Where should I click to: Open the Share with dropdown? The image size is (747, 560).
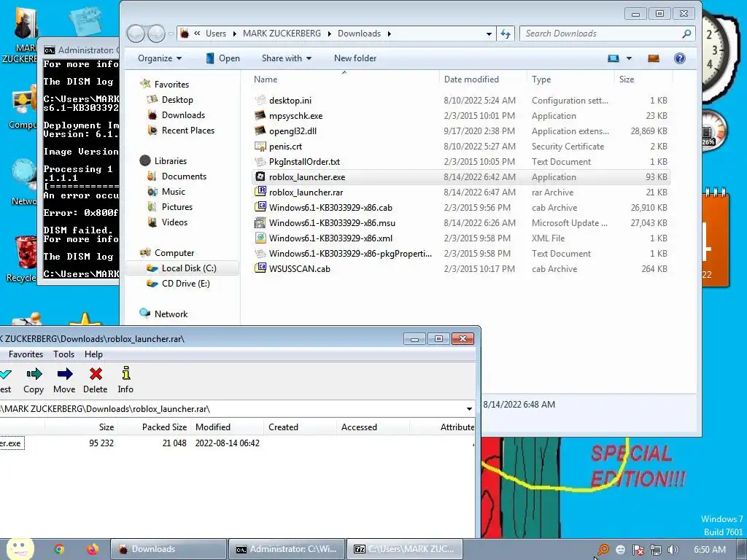pyautogui.click(x=286, y=58)
